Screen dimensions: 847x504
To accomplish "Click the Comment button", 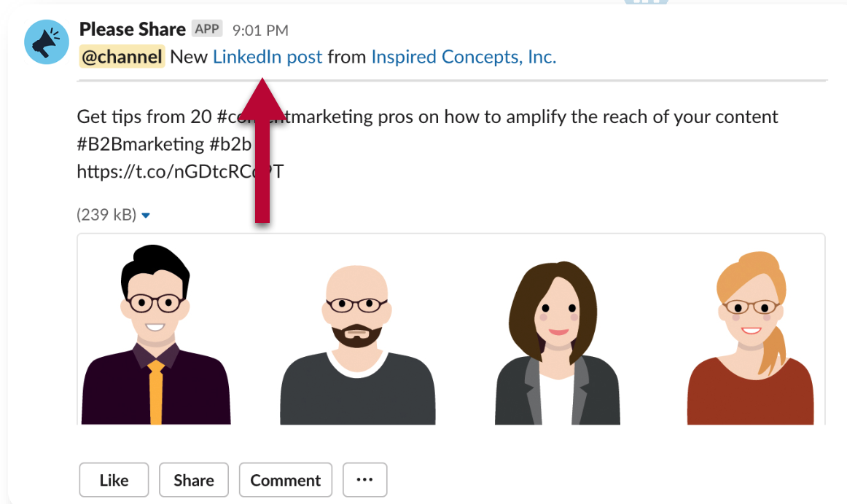I will point(286,480).
